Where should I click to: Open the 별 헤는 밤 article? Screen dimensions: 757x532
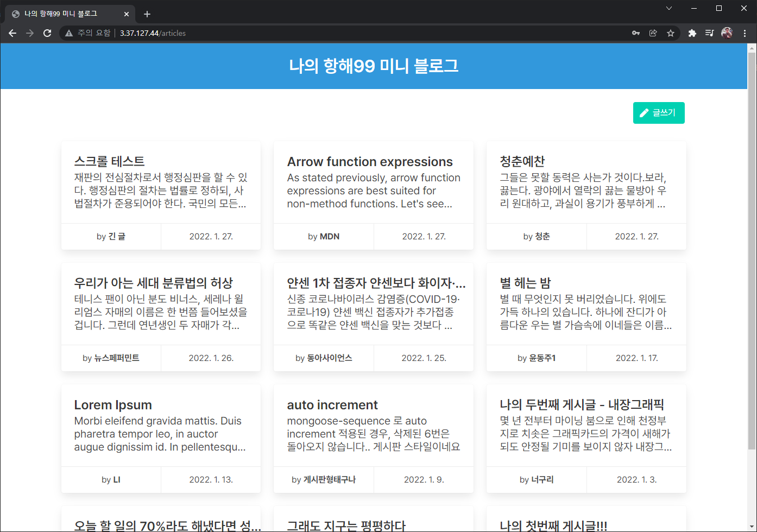coord(525,283)
